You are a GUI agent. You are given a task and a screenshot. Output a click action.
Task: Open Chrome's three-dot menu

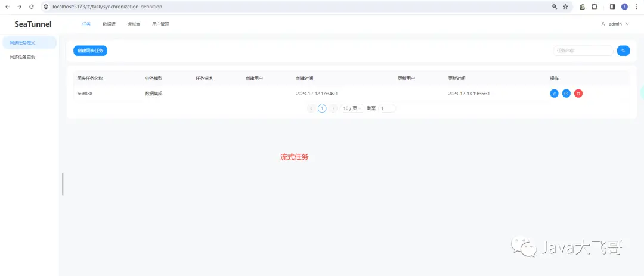tap(636, 7)
